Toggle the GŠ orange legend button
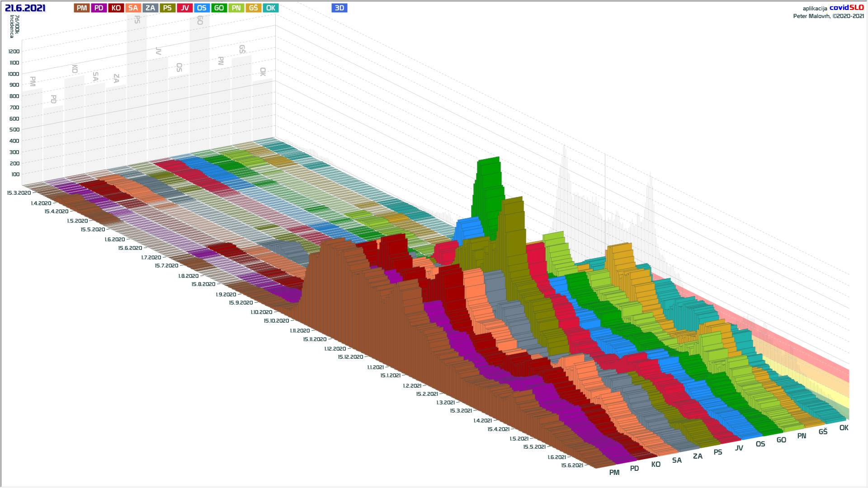Viewport: 868px width, 488px height. [253, 8]
